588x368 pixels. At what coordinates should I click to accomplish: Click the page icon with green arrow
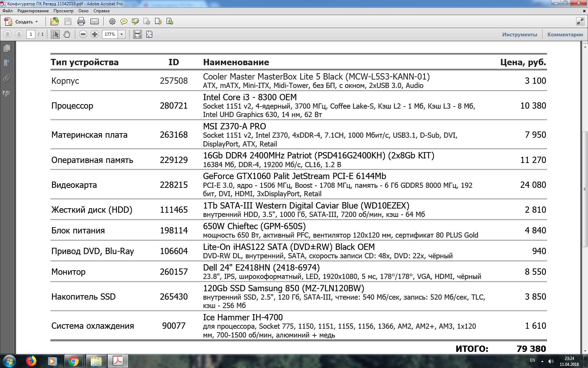pos(170,22)
